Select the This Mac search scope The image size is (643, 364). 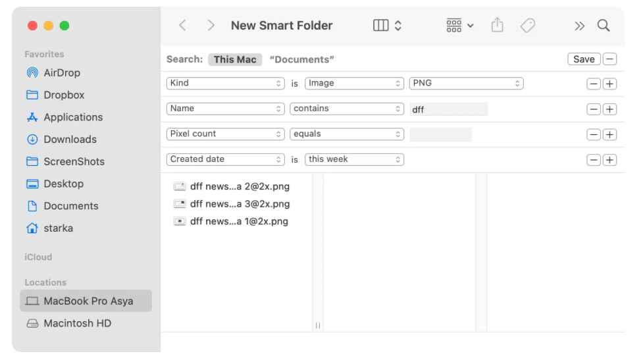point(235,59)
